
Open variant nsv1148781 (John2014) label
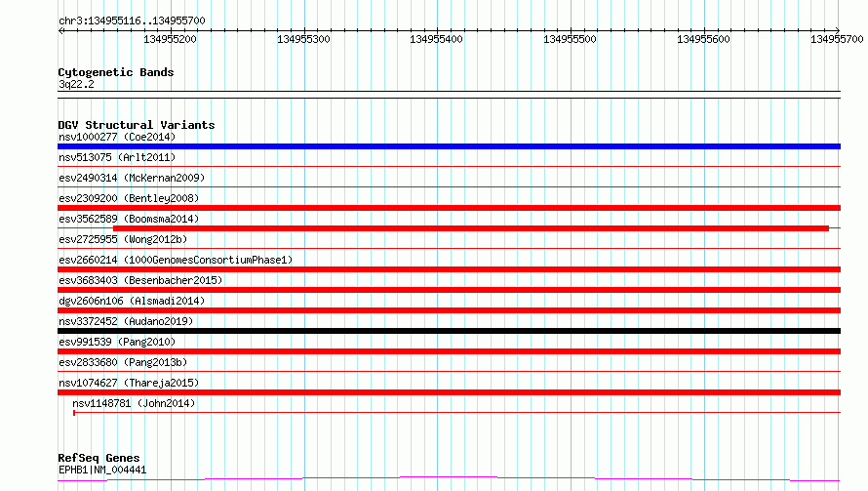134,403
